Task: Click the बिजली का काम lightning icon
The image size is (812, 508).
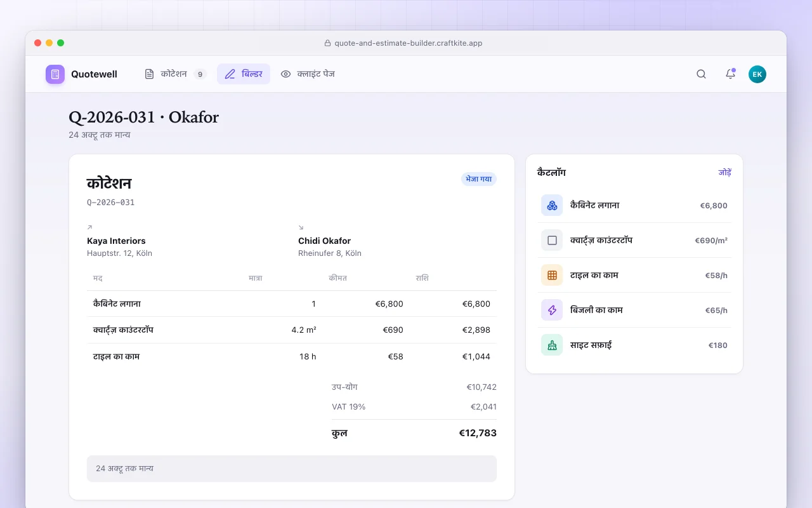Action: [552, 311]
